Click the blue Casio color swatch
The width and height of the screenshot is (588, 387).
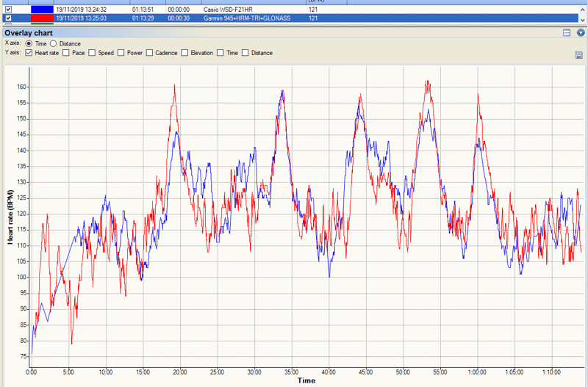pos(42,10)
